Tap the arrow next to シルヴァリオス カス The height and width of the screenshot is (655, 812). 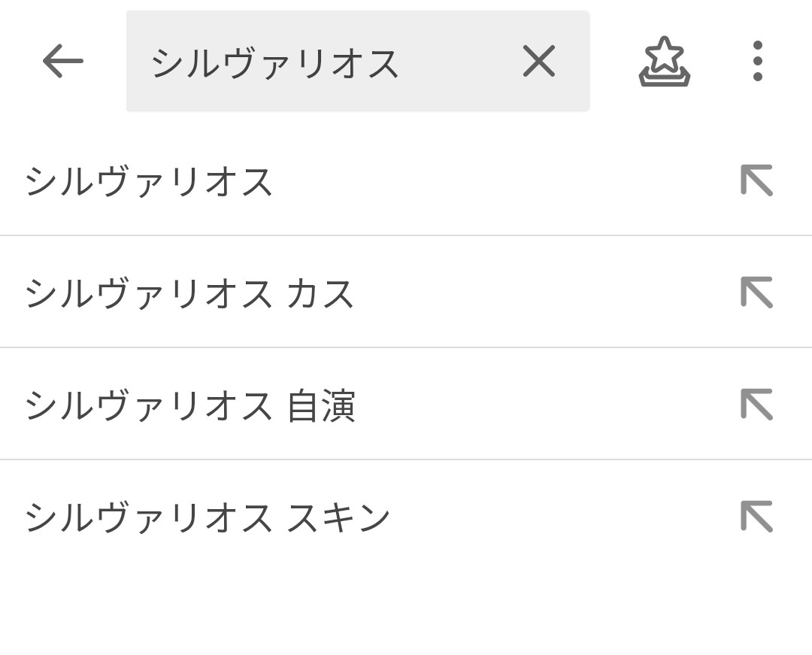756,292
